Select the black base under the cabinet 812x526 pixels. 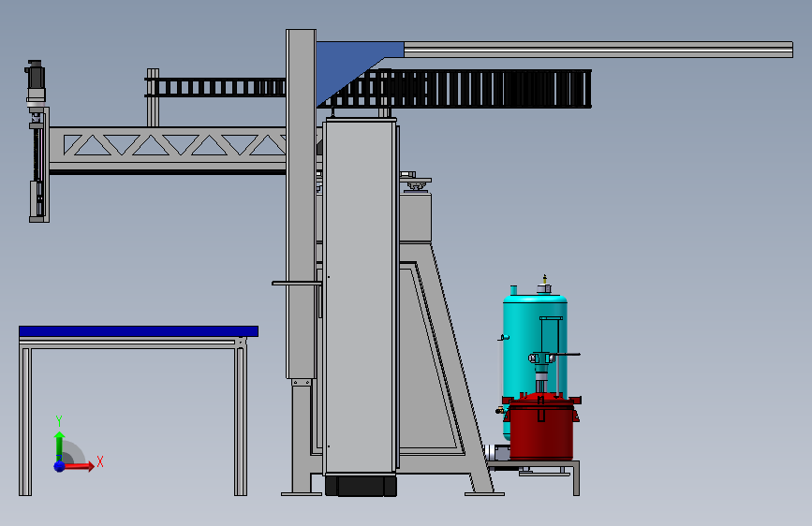point(361,486)
